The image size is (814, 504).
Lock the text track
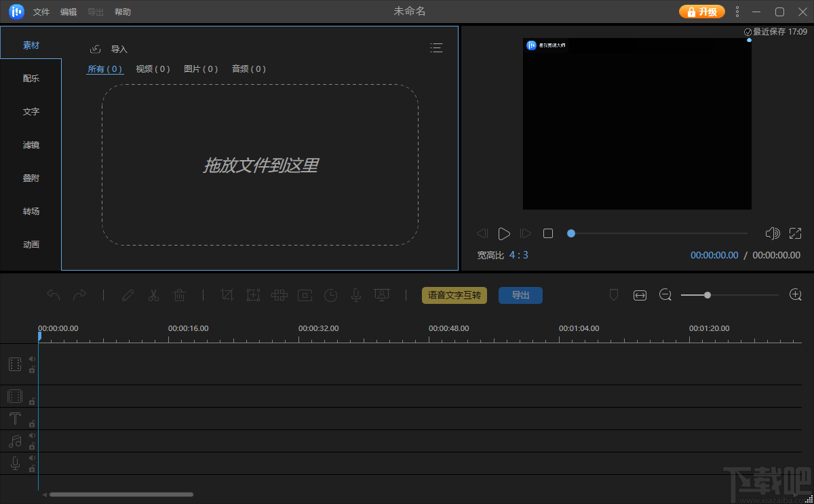(32, 424)
